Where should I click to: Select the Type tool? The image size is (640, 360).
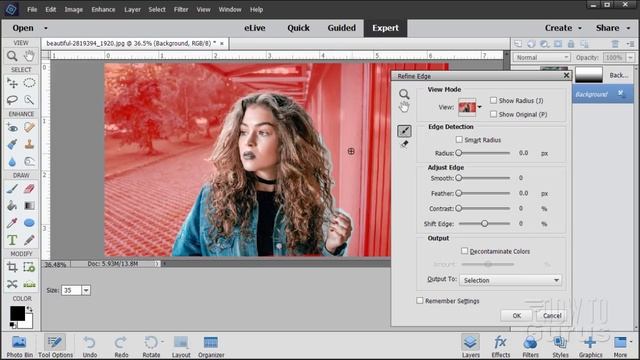(x=12, y=240)
